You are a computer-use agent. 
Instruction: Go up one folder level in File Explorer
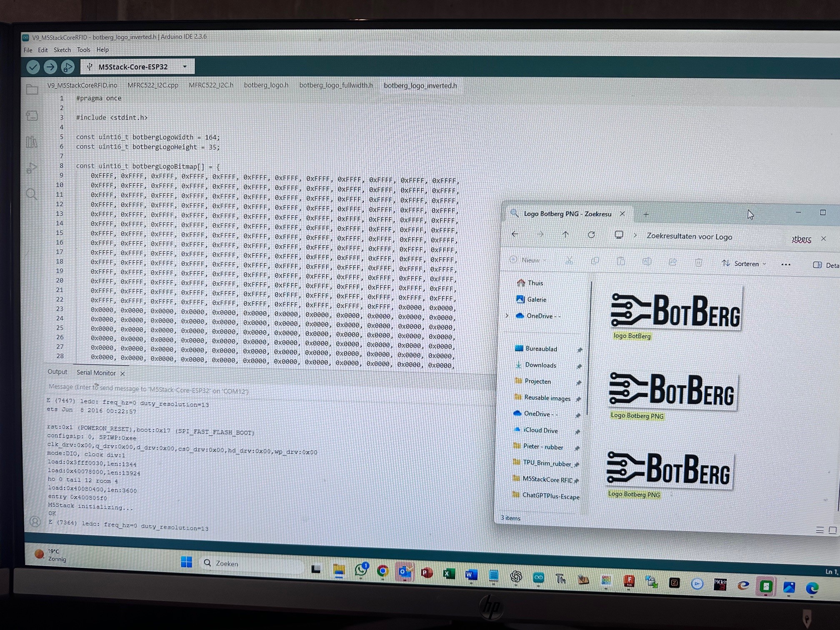tap(565, 235)
